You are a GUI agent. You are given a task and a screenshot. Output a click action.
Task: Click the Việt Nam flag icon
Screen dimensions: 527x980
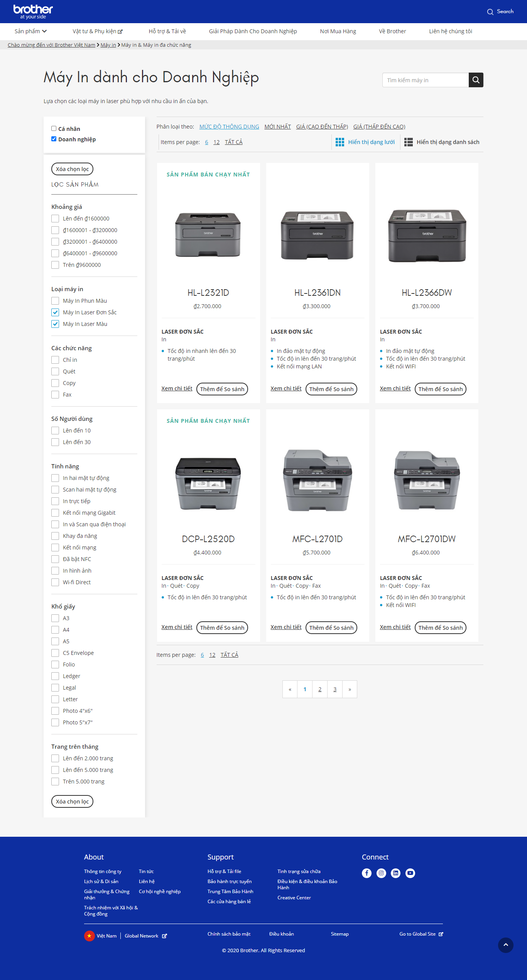[x=89, y=936]
